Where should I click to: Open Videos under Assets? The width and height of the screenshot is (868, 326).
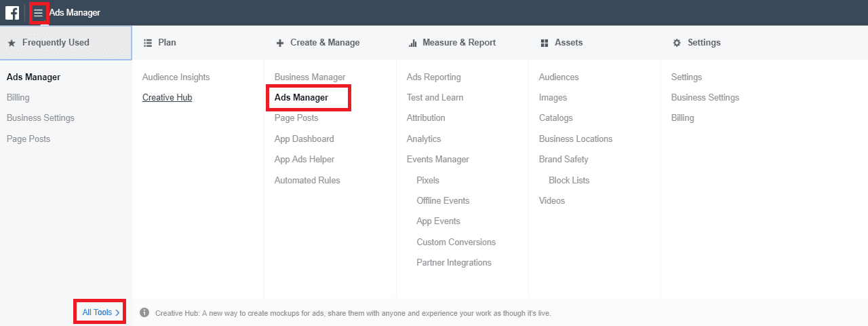click(552, 200)
